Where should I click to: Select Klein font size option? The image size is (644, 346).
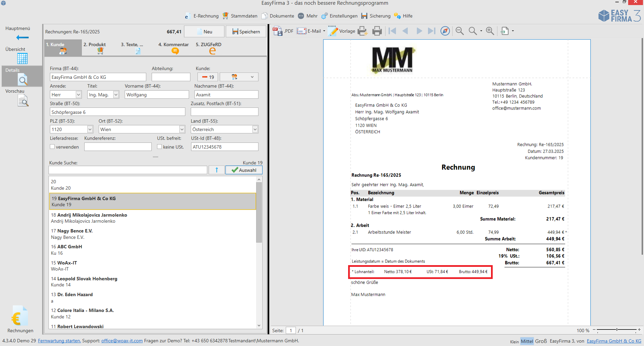coord(515,342)
